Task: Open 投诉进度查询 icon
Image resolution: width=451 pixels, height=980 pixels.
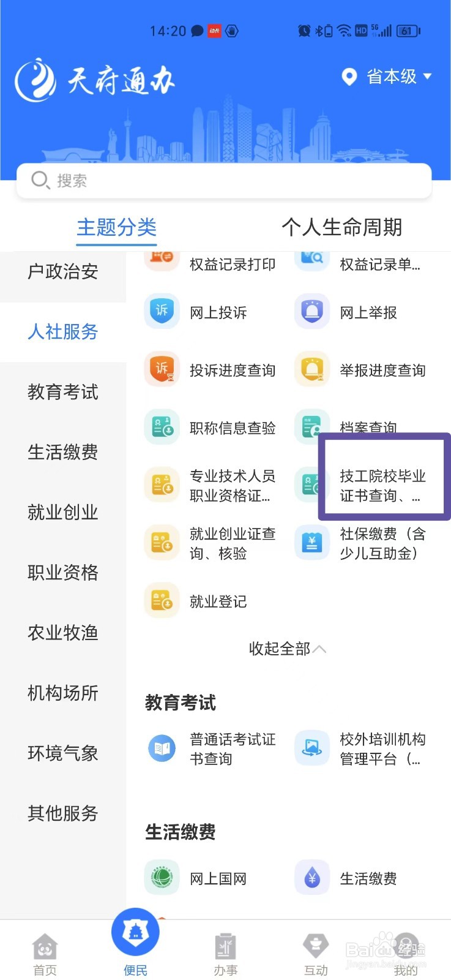Action: [162, 369]
